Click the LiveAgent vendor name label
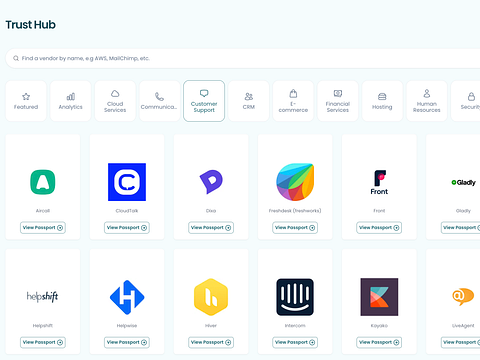The height and width of the screenshot is (360, 480). (463, 325)
